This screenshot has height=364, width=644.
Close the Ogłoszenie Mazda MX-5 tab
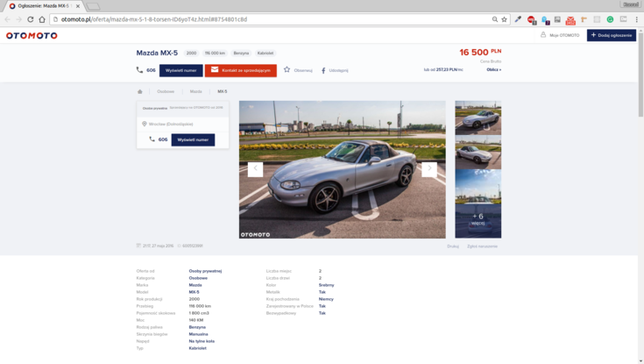[78, 6]
